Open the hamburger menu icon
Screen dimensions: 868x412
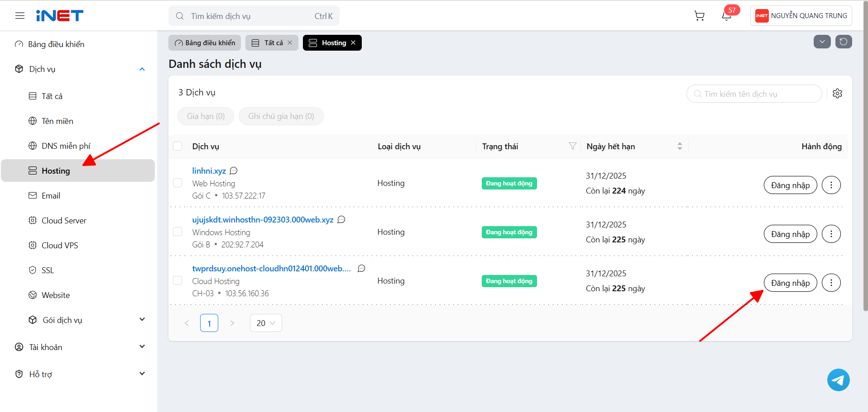pos(20,16)
